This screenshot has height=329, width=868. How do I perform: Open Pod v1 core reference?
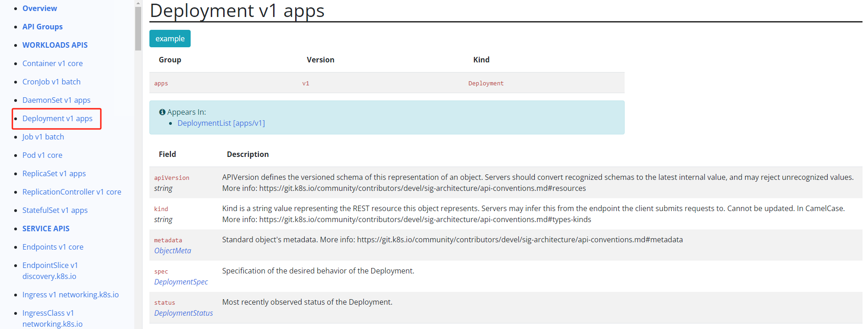click(42, 155)
